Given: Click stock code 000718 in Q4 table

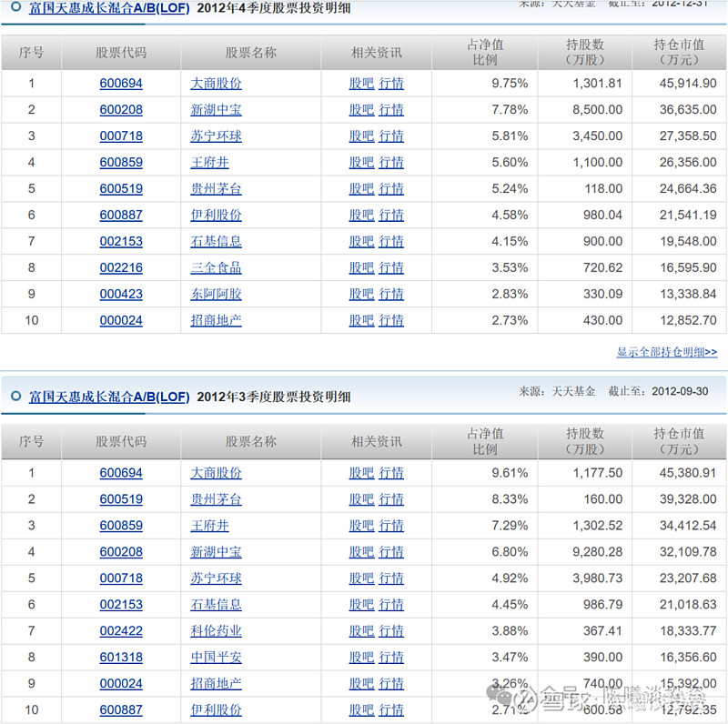Looking at the screenshot, I should click(x=121, y=136).
